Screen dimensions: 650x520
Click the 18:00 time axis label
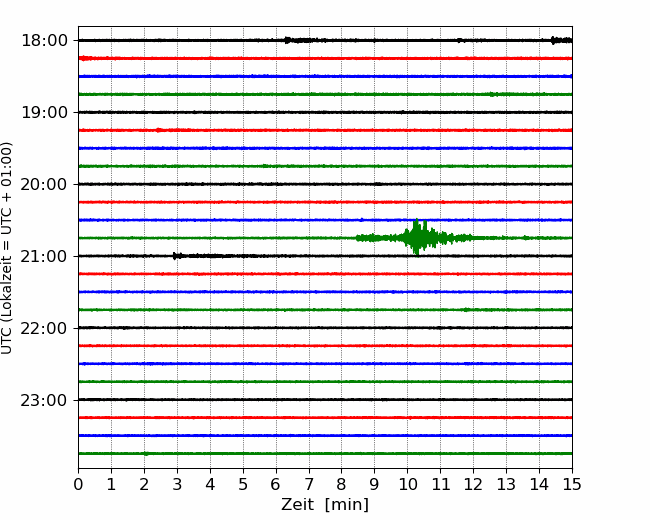pos(44,41)
